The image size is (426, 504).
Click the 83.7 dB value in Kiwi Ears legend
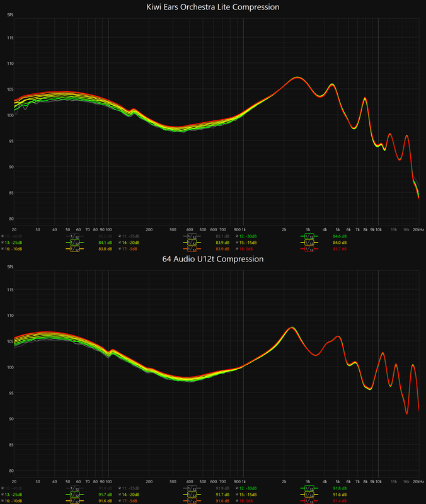point(340,249)
